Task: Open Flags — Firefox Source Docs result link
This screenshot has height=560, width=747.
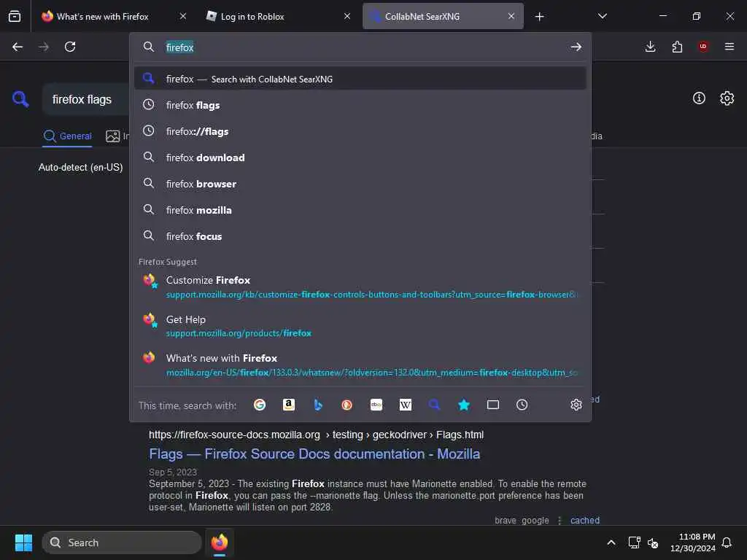Action: (x=314, y=454)
